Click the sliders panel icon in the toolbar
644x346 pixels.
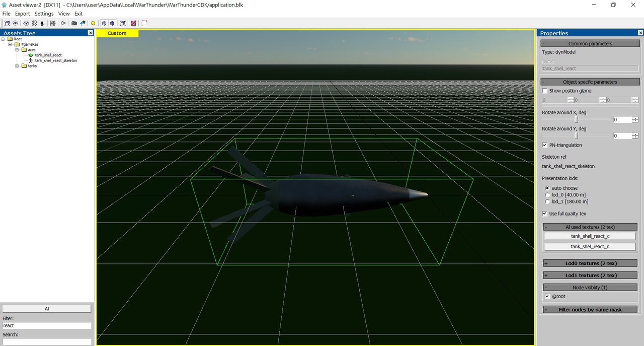(53, 23)
